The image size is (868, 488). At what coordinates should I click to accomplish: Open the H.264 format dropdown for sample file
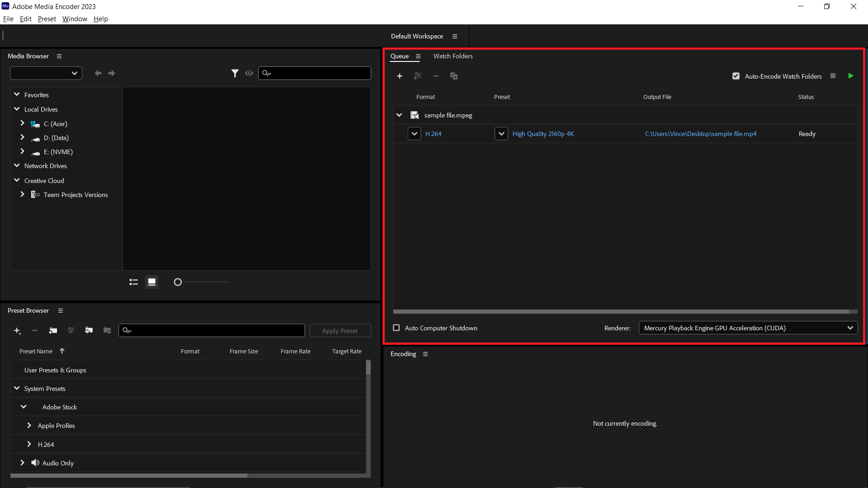coord(414,133)
